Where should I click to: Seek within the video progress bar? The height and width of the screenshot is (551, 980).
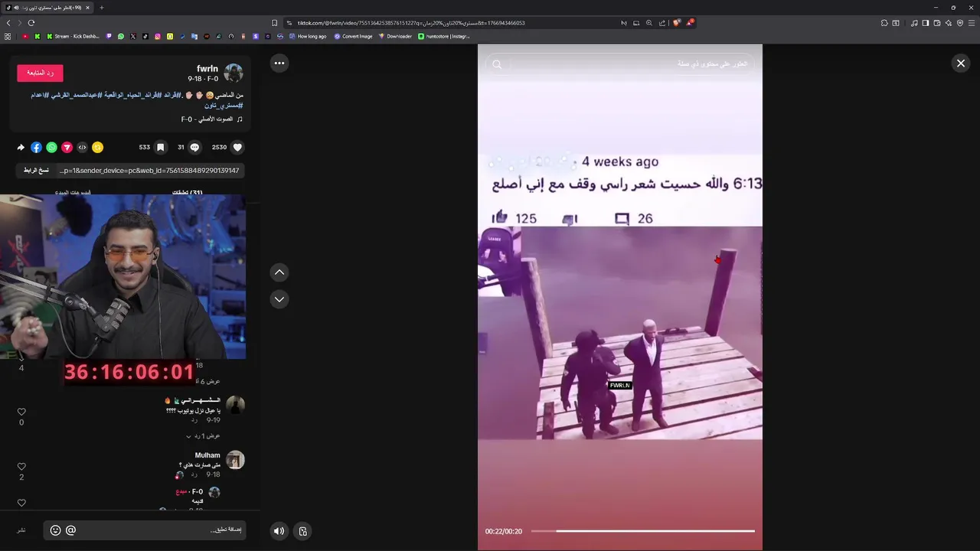(x=643, y=531)
